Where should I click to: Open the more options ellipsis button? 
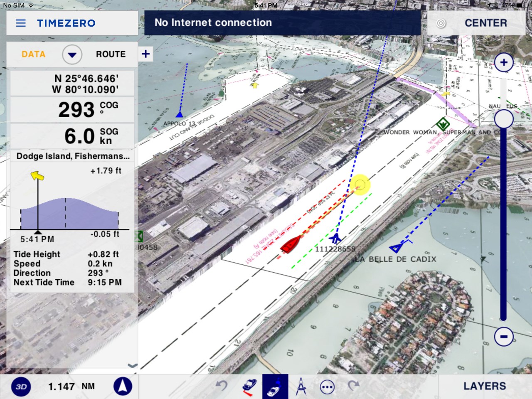click(x=327, y=387)
